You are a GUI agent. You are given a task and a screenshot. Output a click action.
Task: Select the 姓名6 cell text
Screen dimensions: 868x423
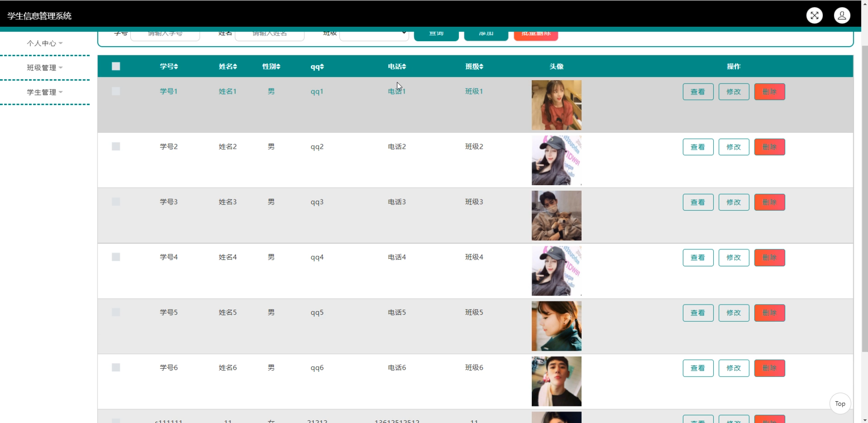227,368
